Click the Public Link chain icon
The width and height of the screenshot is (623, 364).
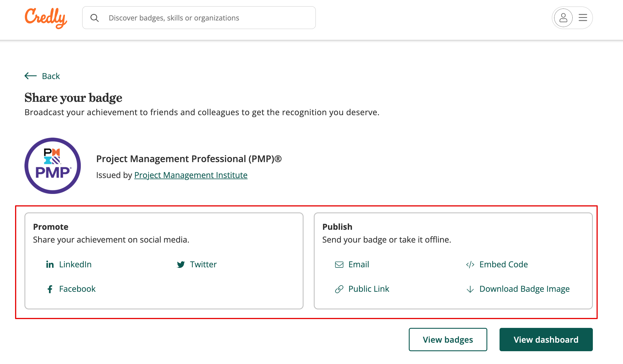(x=339, y=289)
